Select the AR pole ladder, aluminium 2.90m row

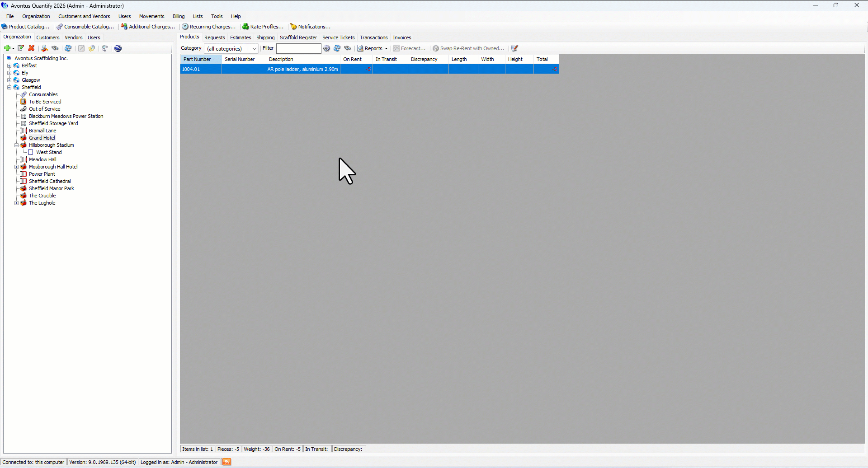tap(369, 69)
